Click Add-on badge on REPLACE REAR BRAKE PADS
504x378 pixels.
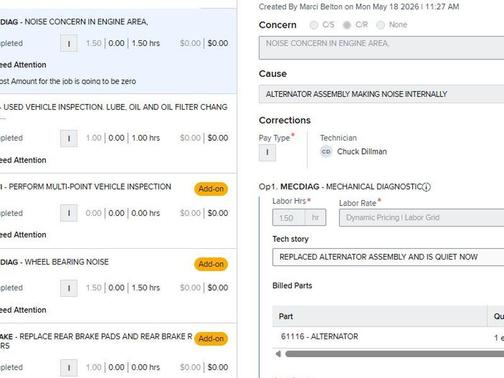point(211,339)
